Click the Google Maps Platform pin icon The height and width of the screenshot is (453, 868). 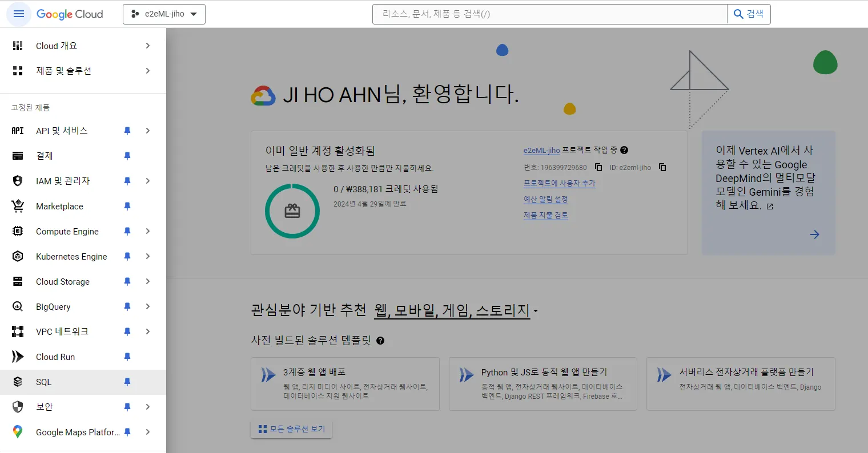(x=18, y=432)
